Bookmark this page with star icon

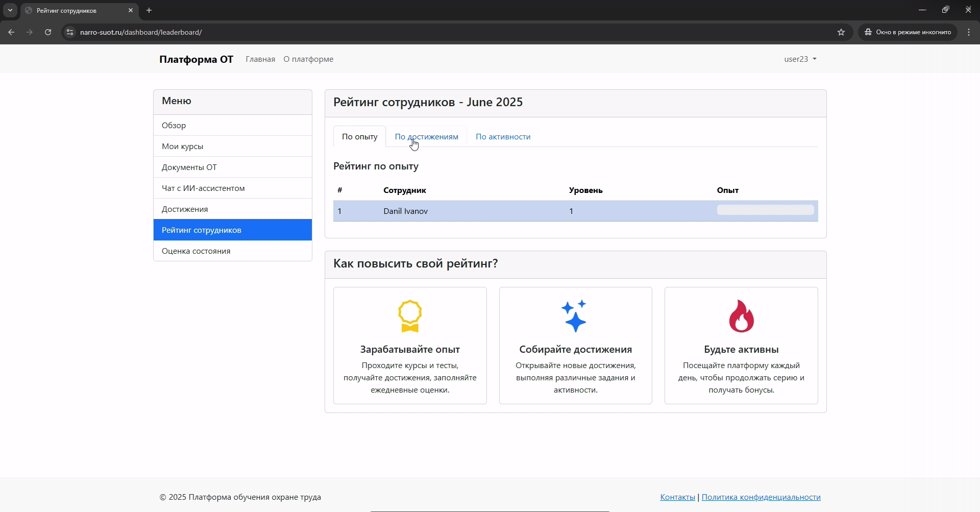point(841,32)
